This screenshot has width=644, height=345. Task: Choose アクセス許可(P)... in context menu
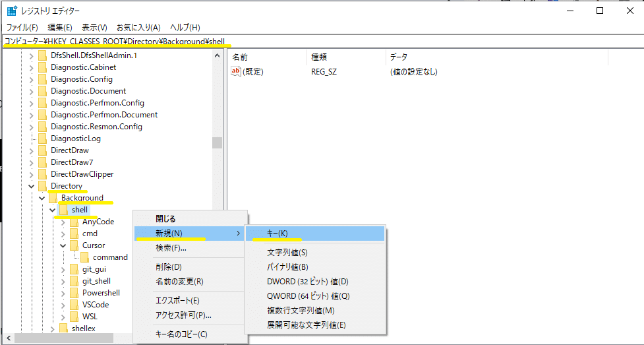(x=190, y=315)
